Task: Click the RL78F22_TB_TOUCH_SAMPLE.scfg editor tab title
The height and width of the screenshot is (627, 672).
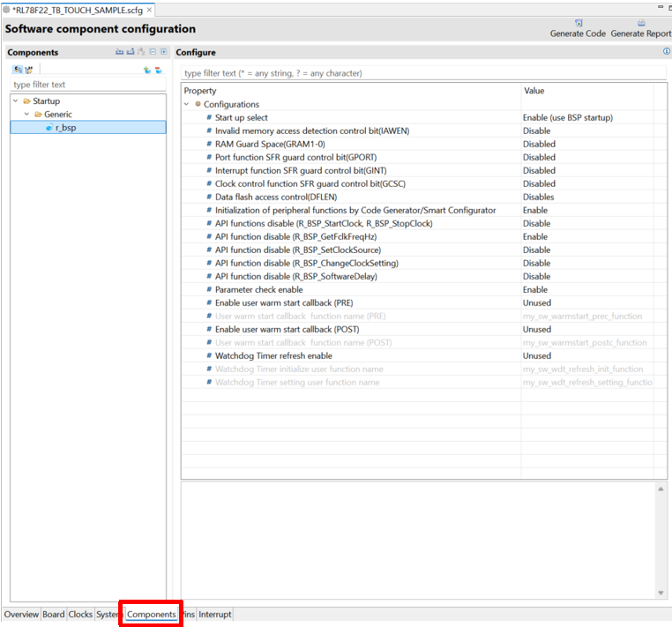Action: [78, 10]
